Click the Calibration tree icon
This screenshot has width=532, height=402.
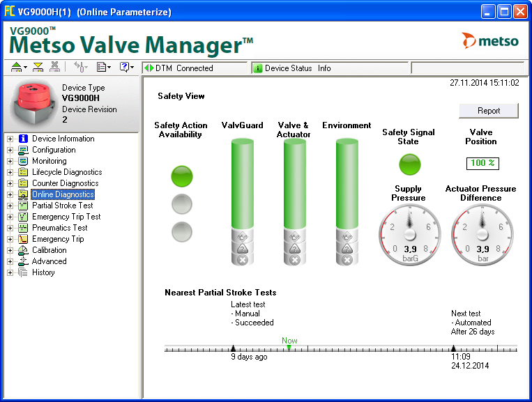[x=23, y=250]
